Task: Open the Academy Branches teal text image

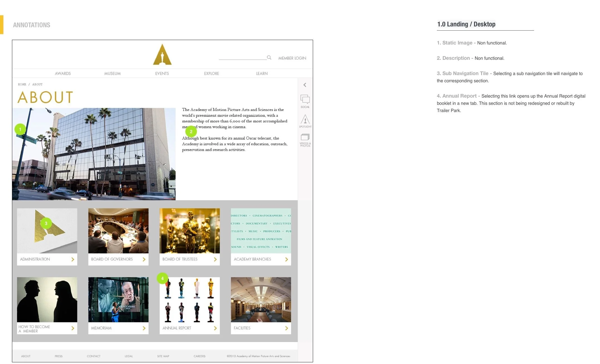Action: point(261,231)
